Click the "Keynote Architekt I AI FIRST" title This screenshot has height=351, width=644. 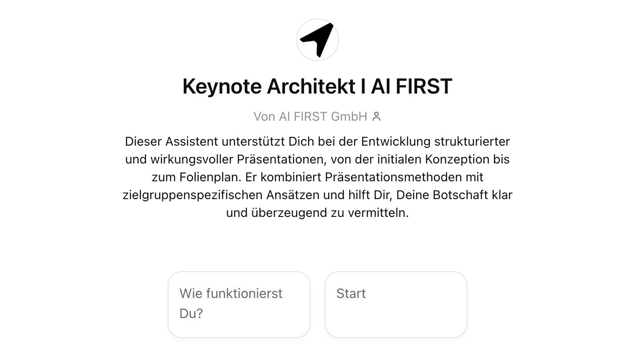pos(318,86)
